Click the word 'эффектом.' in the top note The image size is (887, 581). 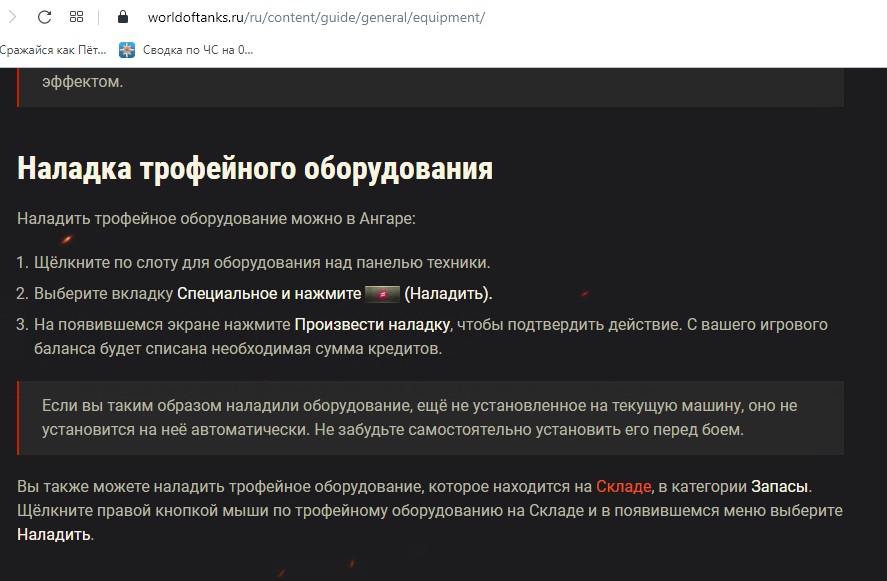coord(82,82)
